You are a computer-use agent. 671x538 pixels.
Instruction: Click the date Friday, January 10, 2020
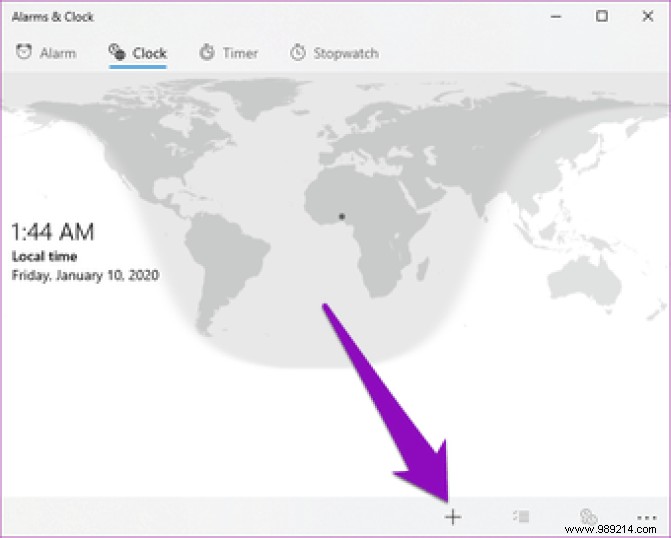(x=85, y=275)
